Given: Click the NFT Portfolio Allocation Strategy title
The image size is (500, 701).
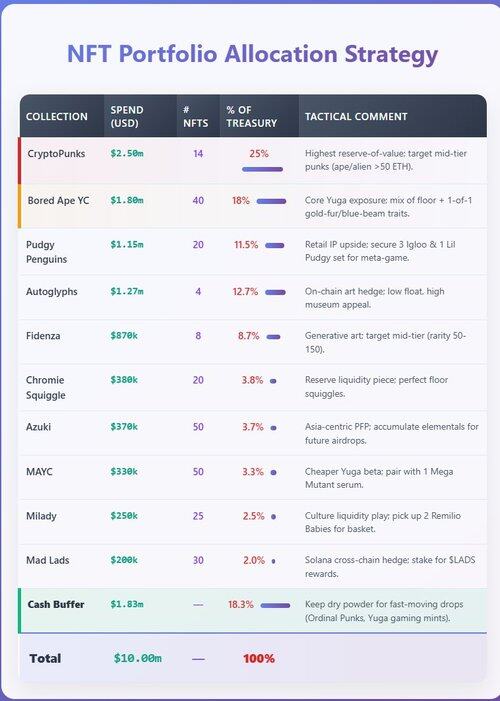Looking at the screenshot, I should (252, 54).
